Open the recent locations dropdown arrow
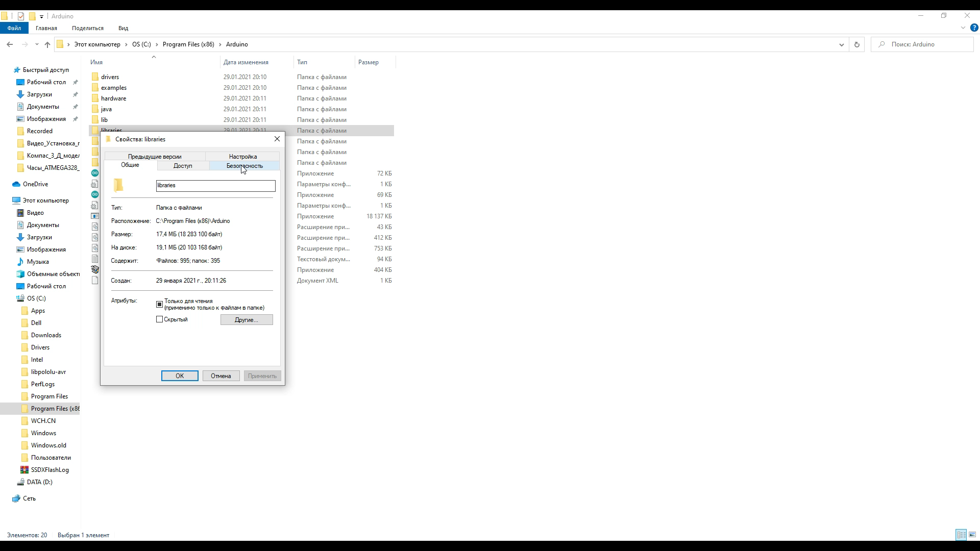The width and height of the screenshot is (980, 551). pyautogui.click(x=37, y=44)
